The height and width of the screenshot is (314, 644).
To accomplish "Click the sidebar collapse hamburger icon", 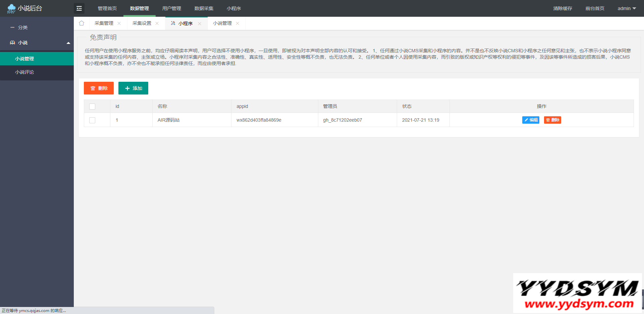I will [79, 8].
